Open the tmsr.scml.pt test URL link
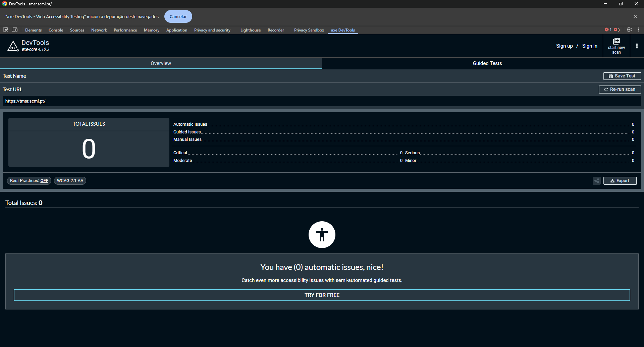Screen dimensions: 644x347 (25, 101)
